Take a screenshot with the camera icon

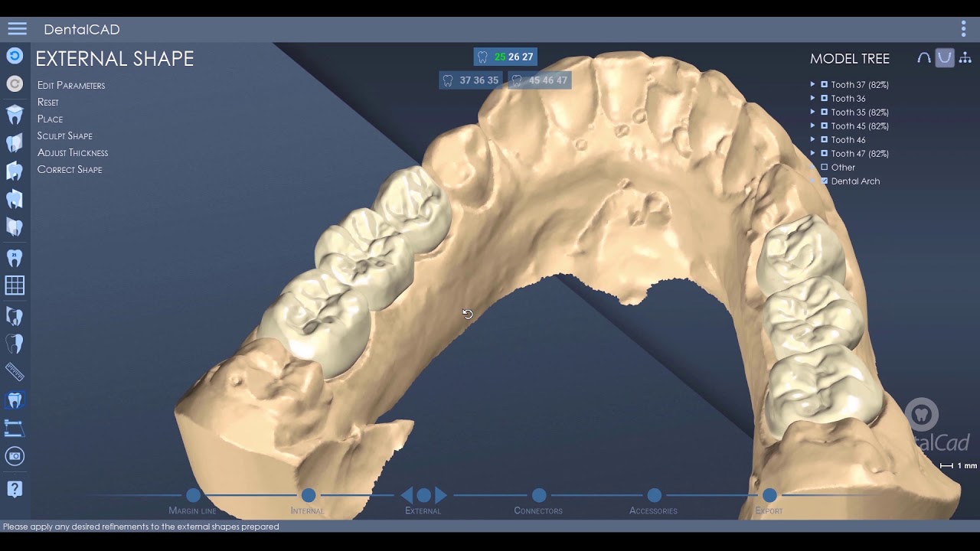[15, 456]
